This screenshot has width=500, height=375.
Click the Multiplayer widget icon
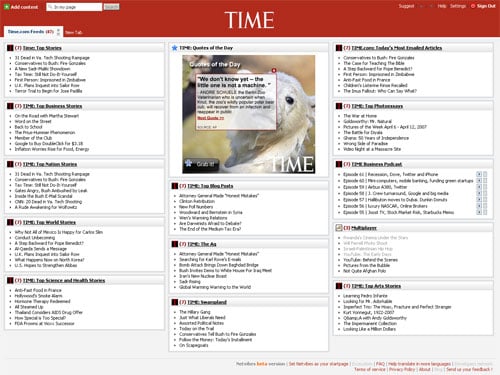coord(339,228)
